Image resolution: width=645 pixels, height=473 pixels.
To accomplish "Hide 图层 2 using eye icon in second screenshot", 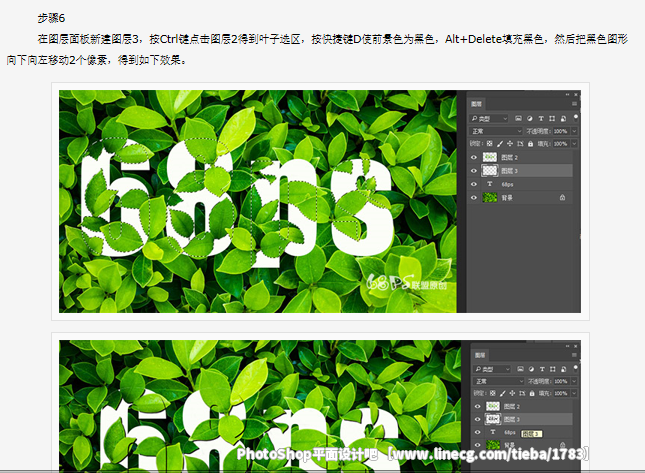I will 478,406.
